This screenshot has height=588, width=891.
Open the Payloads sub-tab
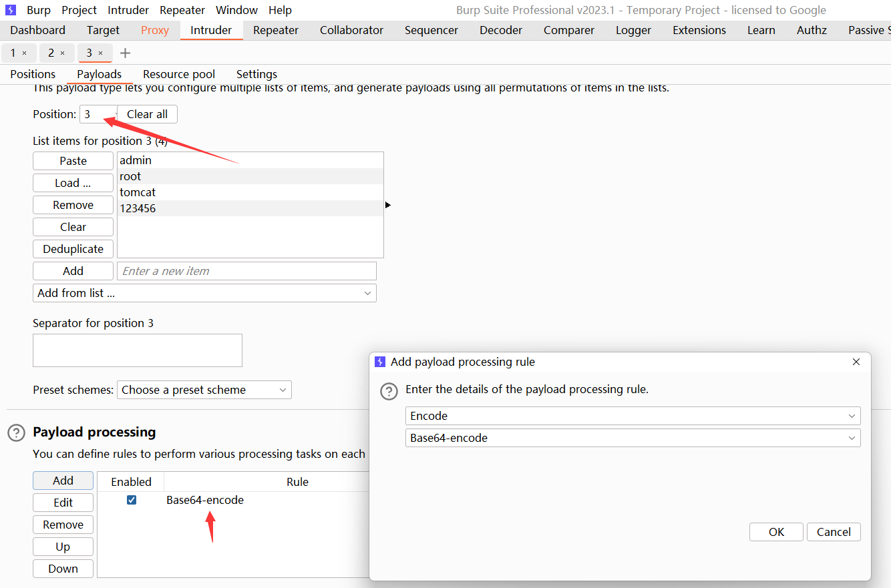click(x=99, y=74)
